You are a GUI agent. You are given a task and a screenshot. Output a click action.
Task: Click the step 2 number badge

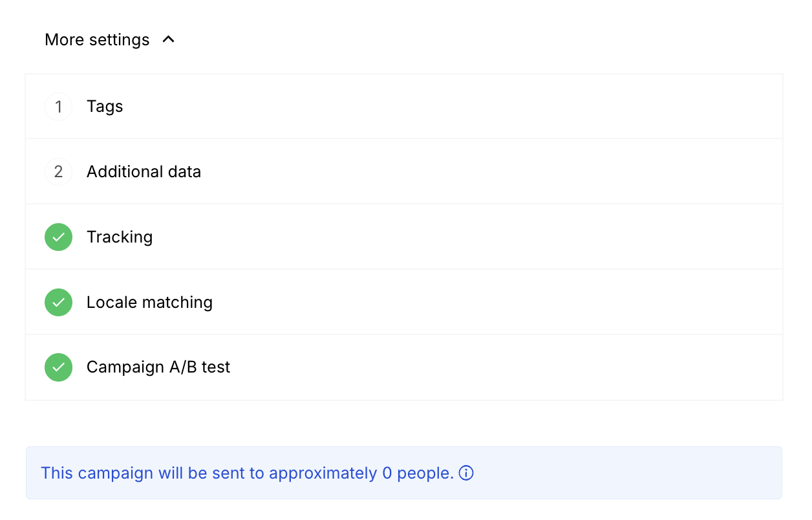[x=58, y=172]
